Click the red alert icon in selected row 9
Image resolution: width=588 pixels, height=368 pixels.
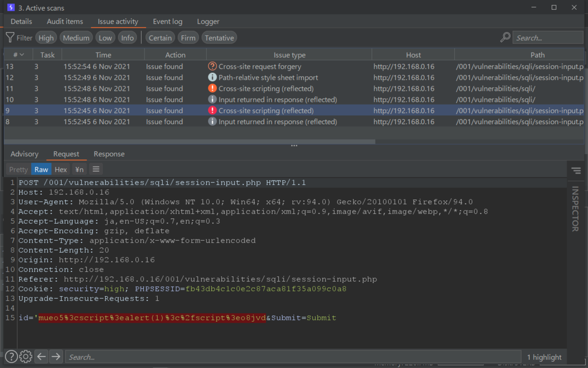(212, 110)
